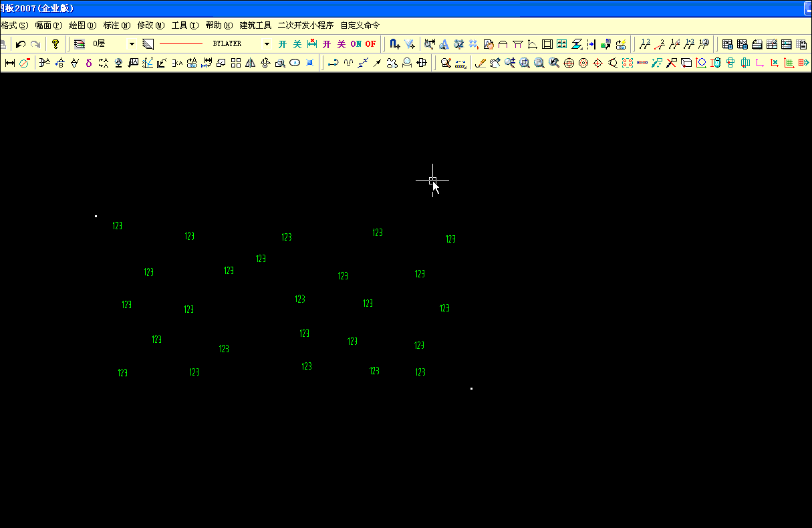Toggle the purple 关 switch
This screenshot has width=812, height=528.
point(341,44)
